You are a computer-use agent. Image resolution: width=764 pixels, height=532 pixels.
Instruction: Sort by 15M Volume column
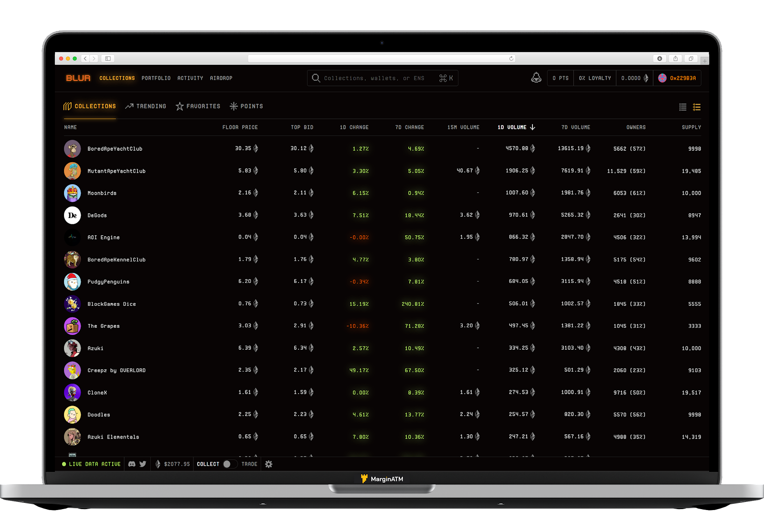tap(463, 127)
